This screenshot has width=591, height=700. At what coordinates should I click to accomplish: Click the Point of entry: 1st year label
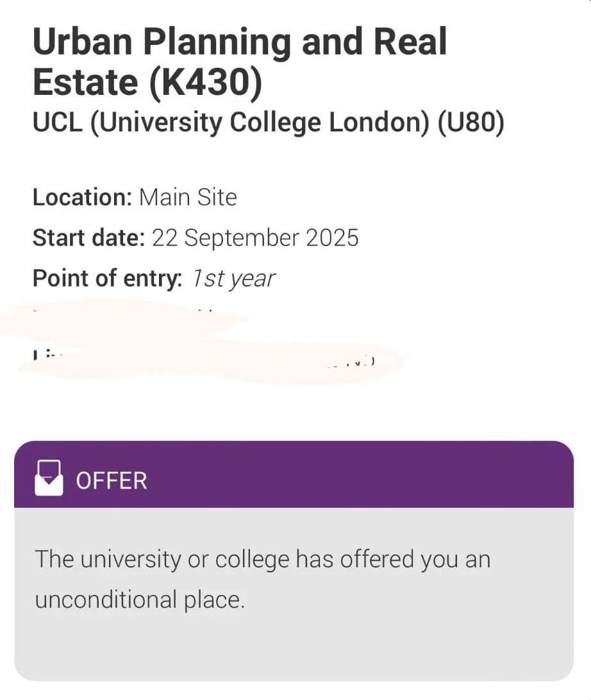click(x=154, y=278)
